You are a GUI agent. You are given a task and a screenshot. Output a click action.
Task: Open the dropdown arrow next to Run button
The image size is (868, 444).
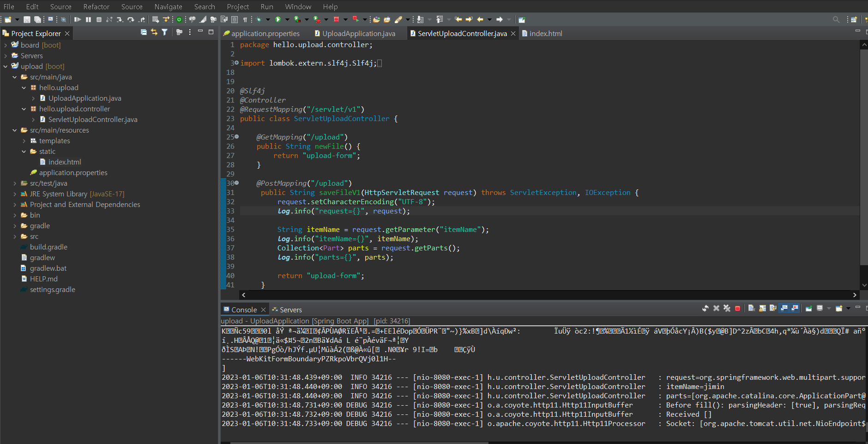tap(287, 19)
